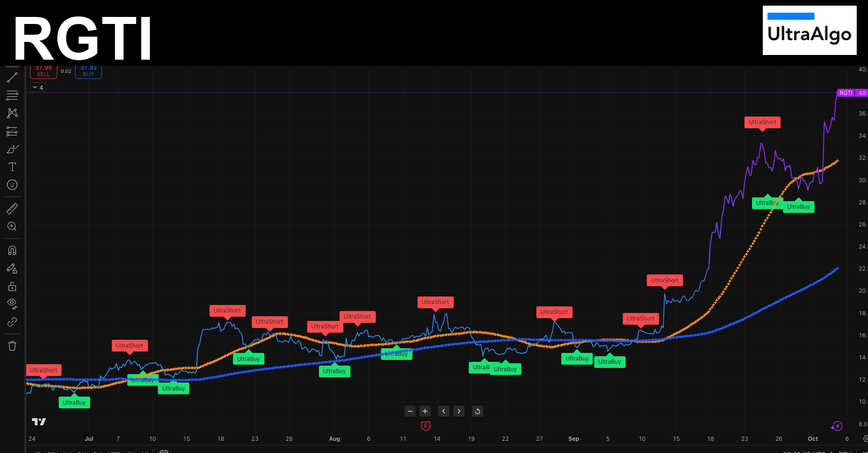Click the TradingView logo on the chart

pos(39,422)
